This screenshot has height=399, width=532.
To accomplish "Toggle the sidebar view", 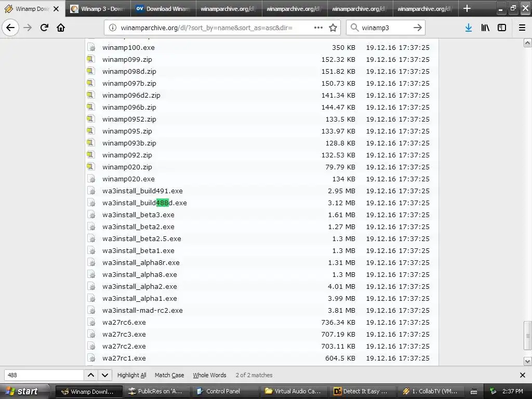I will click(x=502, y=28).
